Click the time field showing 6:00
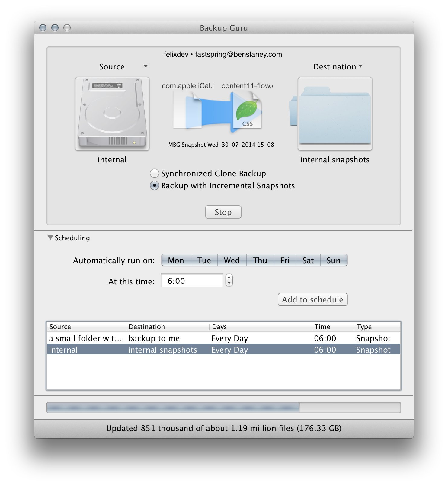The width and height of the screenshot is (448, 486). click(192, 281)
